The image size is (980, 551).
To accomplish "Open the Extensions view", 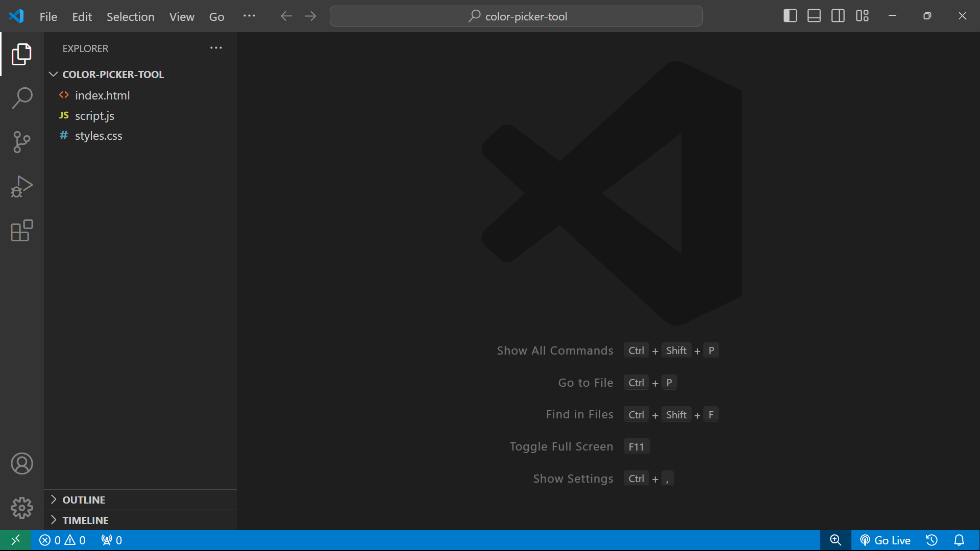I will pos(22,231).
